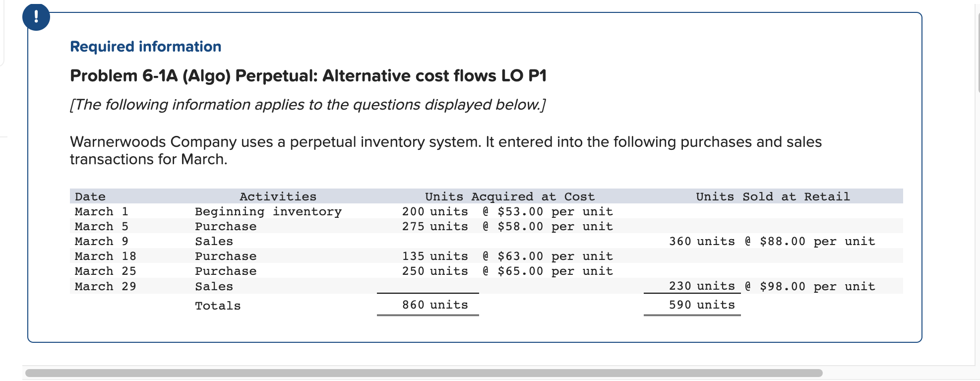Screen dimensions: 980x381
Task: Click '230 units @ $98.00 per unit'
Action: [x=772, y=286]
